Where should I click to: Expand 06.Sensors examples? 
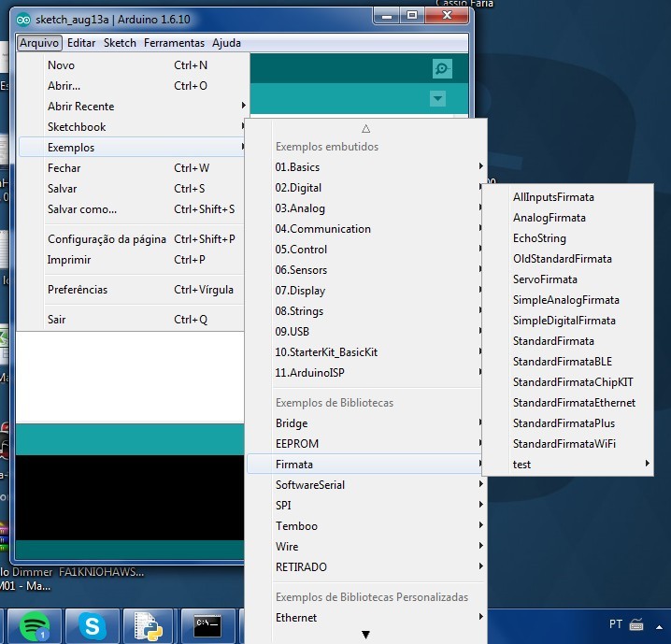point(366,269)
